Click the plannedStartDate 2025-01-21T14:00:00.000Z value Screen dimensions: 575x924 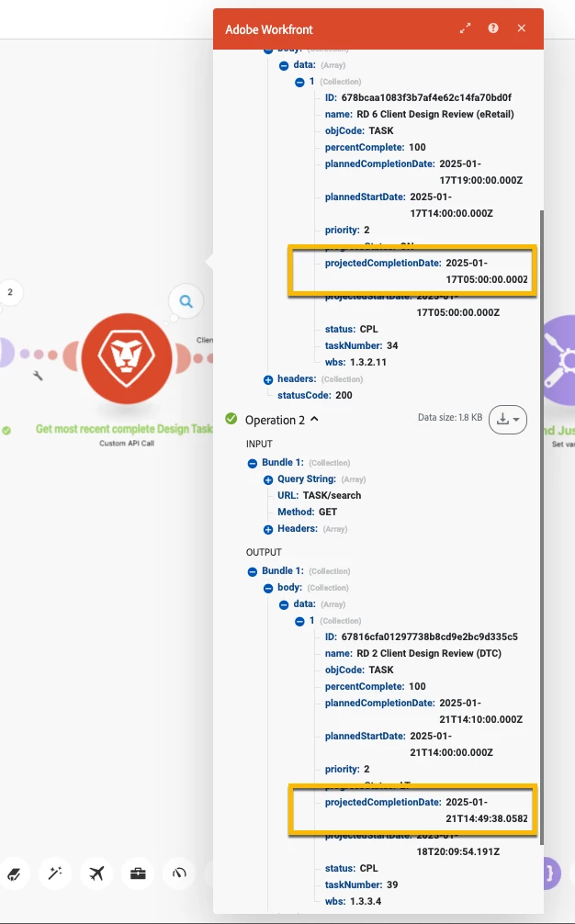click(451, 744)
